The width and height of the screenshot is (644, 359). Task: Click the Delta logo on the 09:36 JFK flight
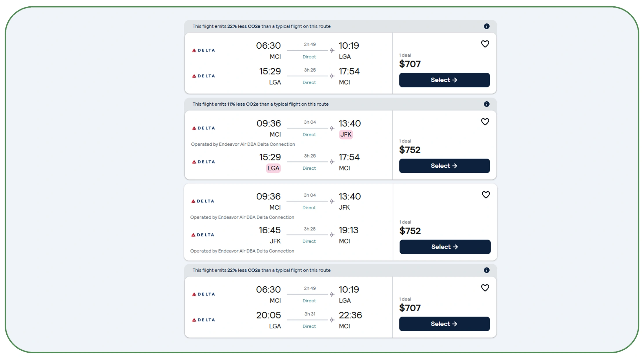coord(203,128)
